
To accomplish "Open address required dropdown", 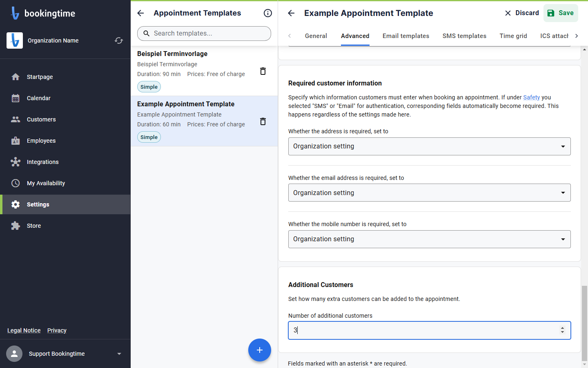I will [430, 146].
